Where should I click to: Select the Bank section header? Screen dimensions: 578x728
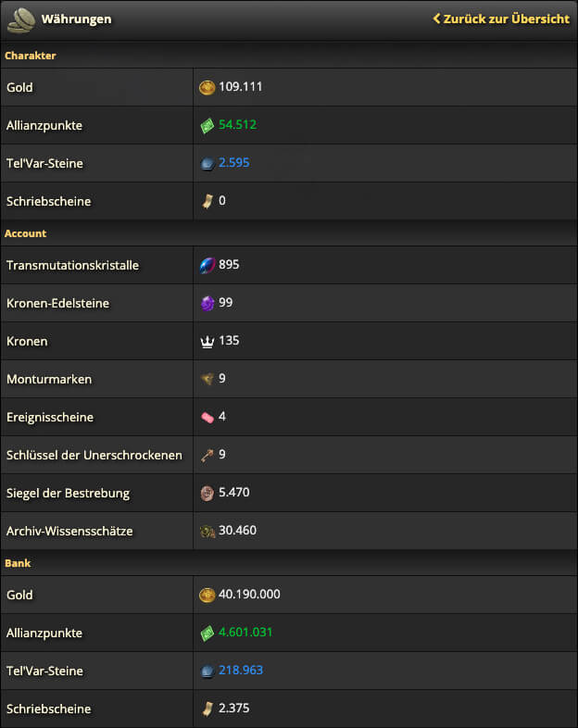pos(18,563)
